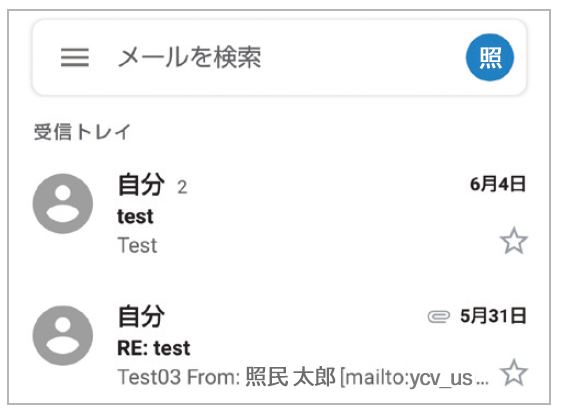The width and height of the screenshot is (567, 413).
Task: Open the hamburger navigation menu
Action: [74, 58]
